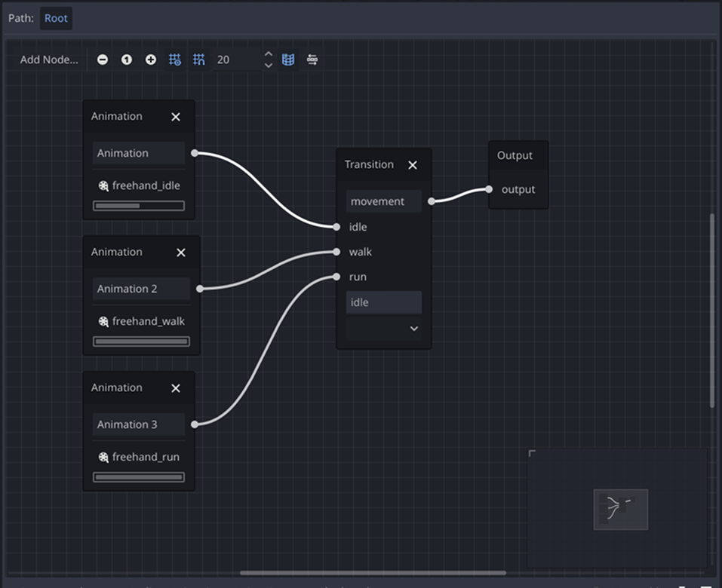The height and width of the screenshot is (588, 722).
Task: Toggle grid visibility icon
Action: (175, 60)
